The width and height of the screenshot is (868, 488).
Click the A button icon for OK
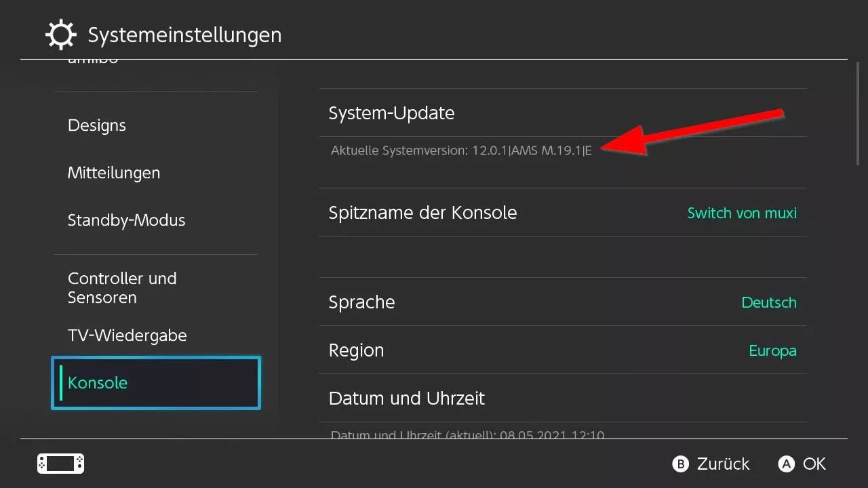pyautogui.click(x=787, y=464)
